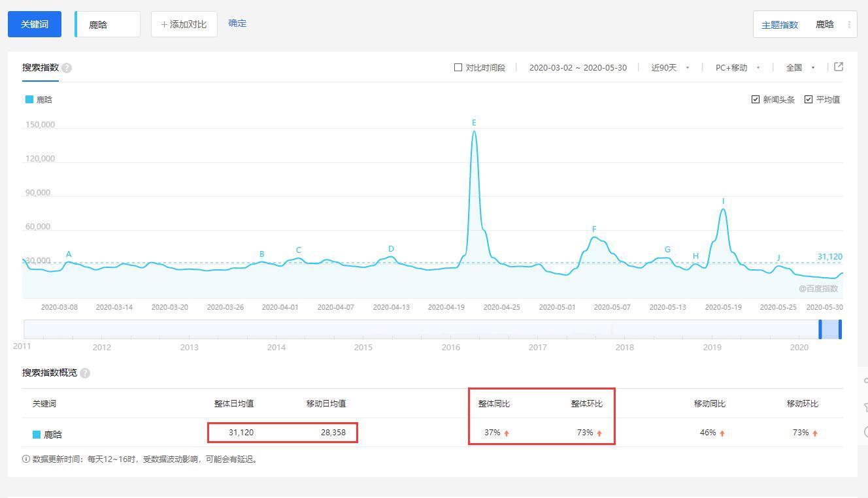The height and width of the screenshot is (498, 868).
Task: Click 移动同比 value 46%
Action: [708, 433]
